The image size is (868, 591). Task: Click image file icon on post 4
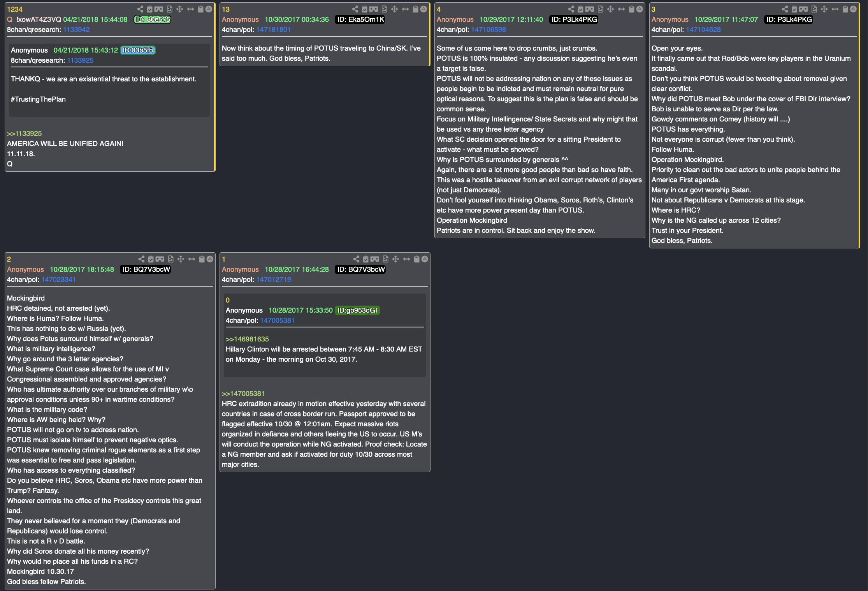(x=600, y=9)
